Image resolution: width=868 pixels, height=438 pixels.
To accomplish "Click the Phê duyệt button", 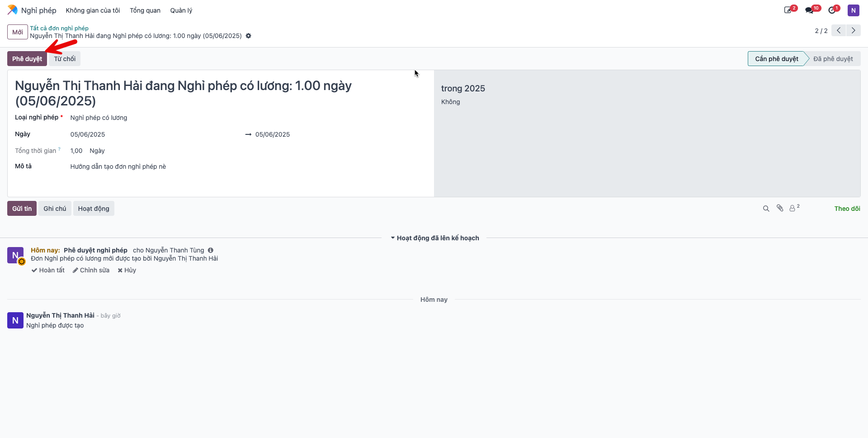I will tap(27, 59).
